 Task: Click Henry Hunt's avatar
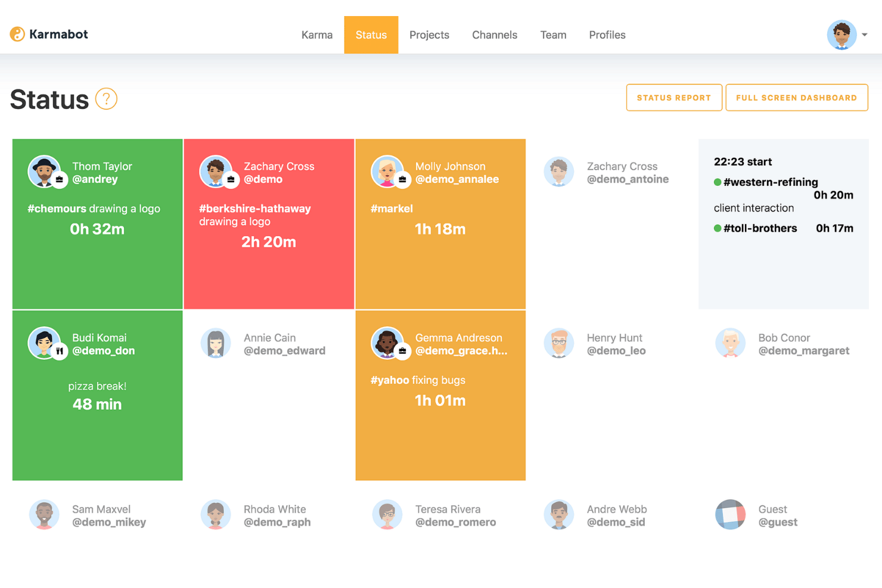559,344
